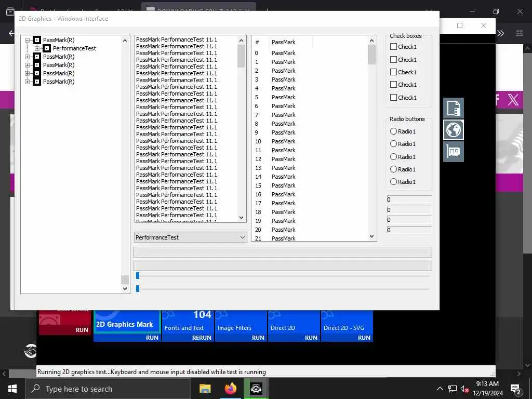The width and height of the screenshot is (532, 399).
Task: Expand the third PassMark(R) tree node
Action: [x=27, y=65]
